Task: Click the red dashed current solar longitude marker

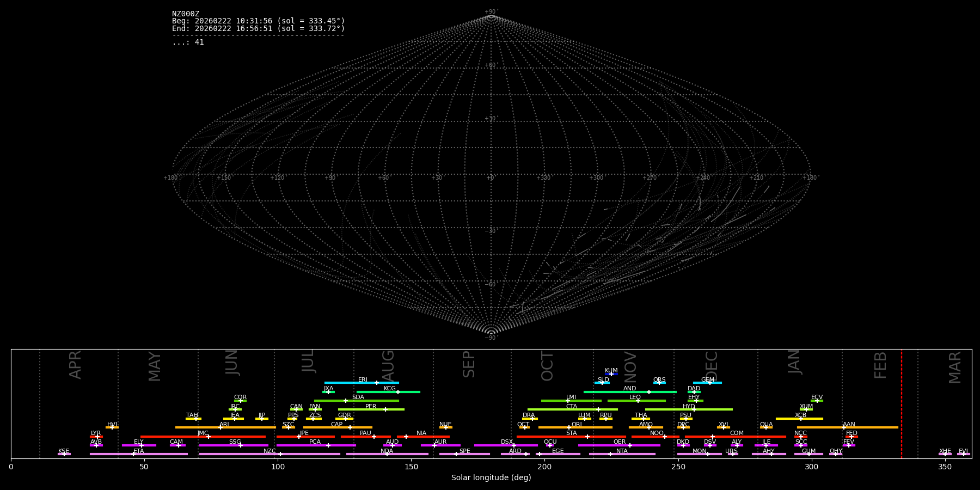Action: pyautogui.click(x=902, y=403)
